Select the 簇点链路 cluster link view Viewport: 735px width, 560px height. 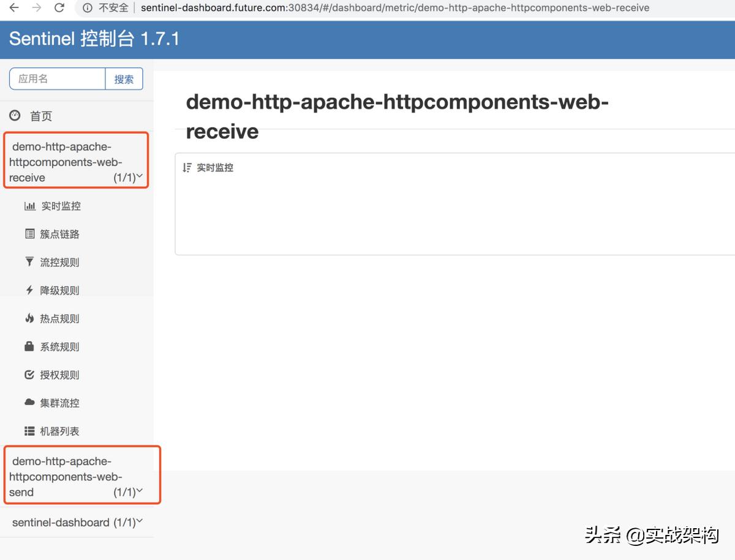point(58,234)
